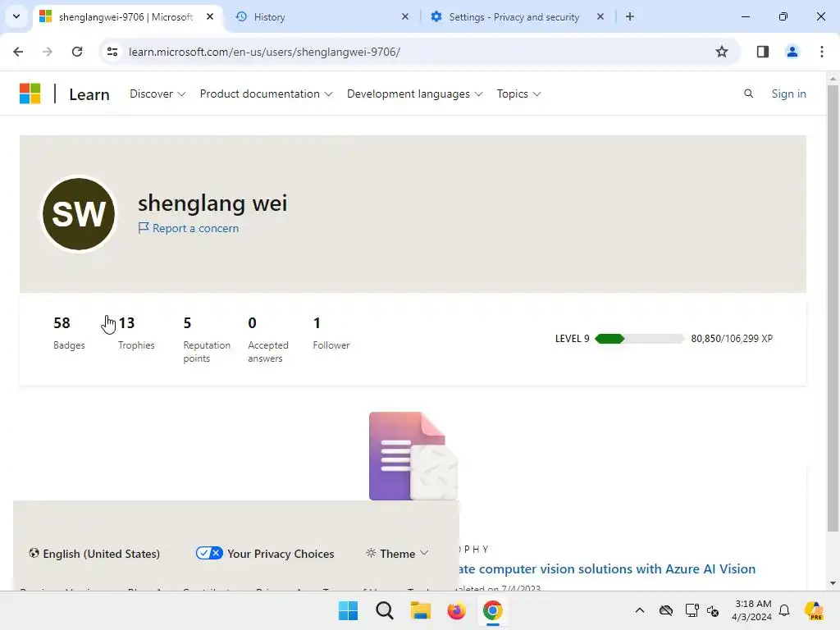Click the browser forward arrow
The width and height of the screenshot is (840, 630).
(x=48, y=52)
